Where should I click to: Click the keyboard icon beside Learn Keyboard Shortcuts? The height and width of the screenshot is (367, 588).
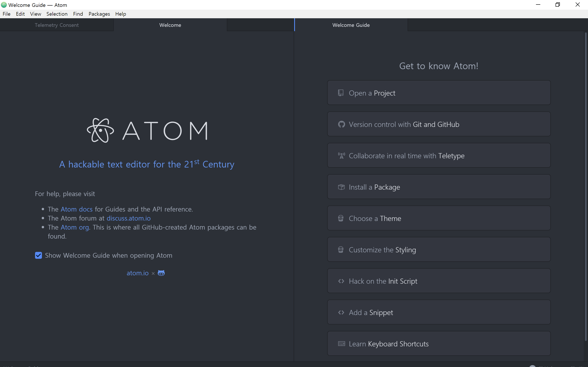pos(341,344)
